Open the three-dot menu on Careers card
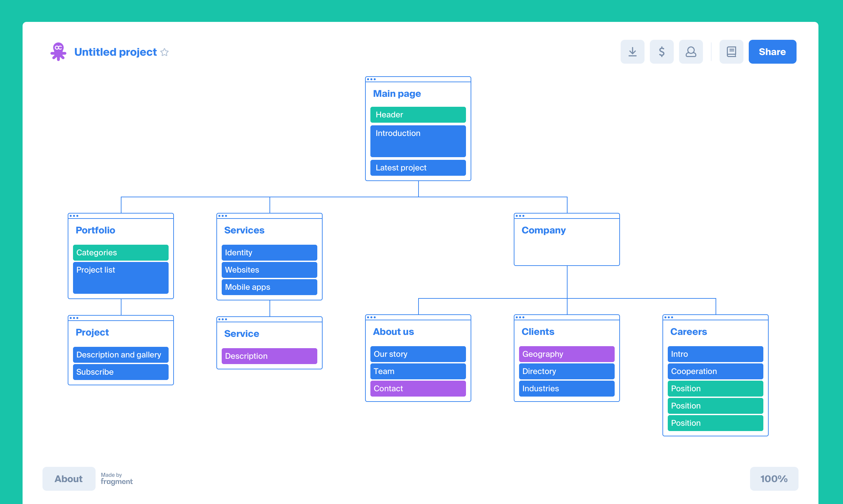 point(669,318)
